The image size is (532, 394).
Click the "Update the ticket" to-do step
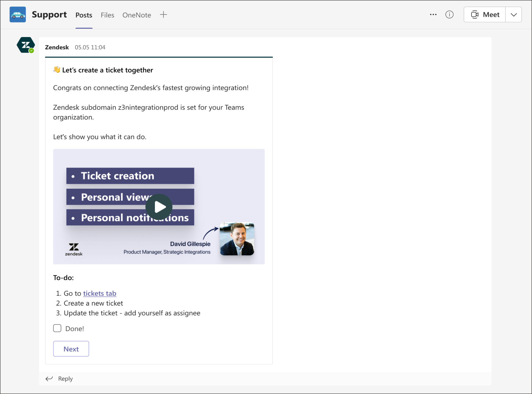coord(132,313)
